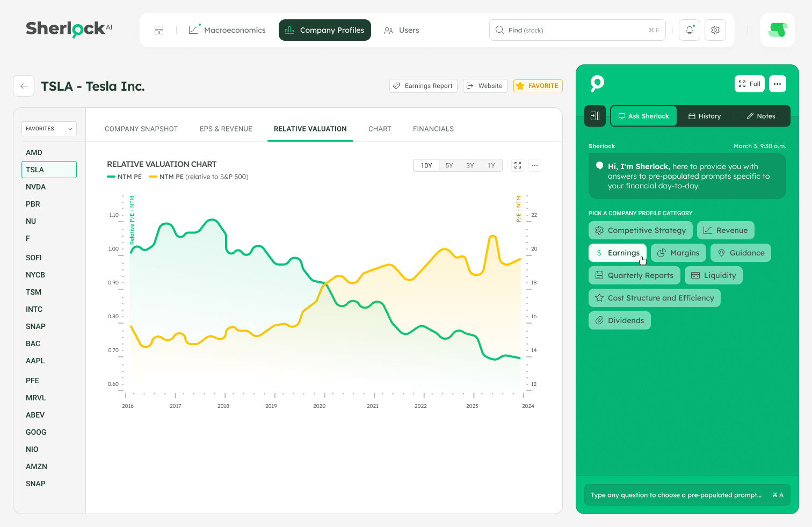
Task: Select the 1Y time range
Action: (x=491, y=165)
